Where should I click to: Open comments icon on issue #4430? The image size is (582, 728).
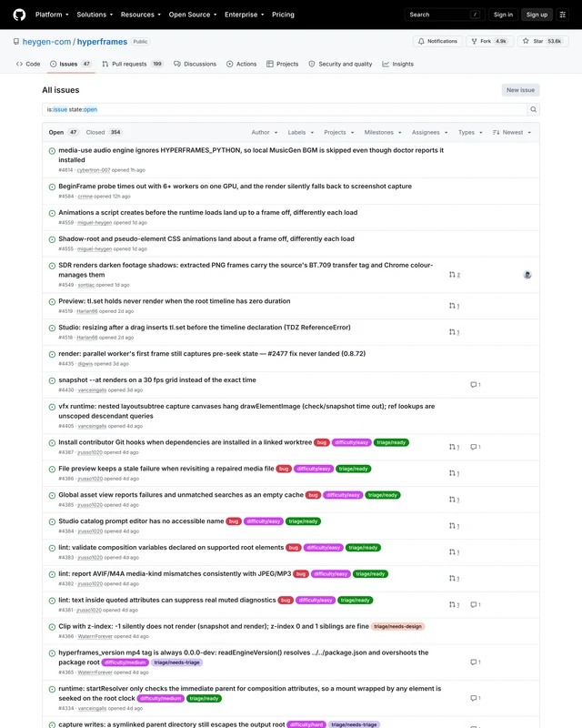[476, 384]
